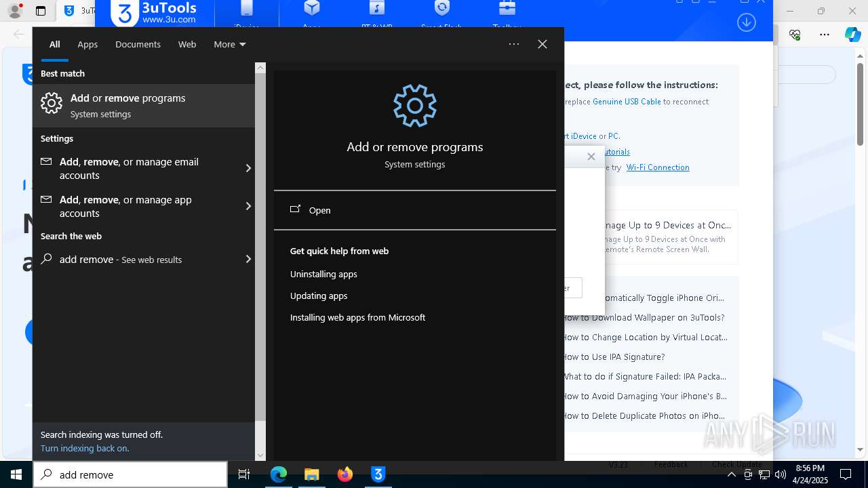Select the Documents search filter tab
The height and width of the screenshot is (488, 868).
click(x=138, y=44)
